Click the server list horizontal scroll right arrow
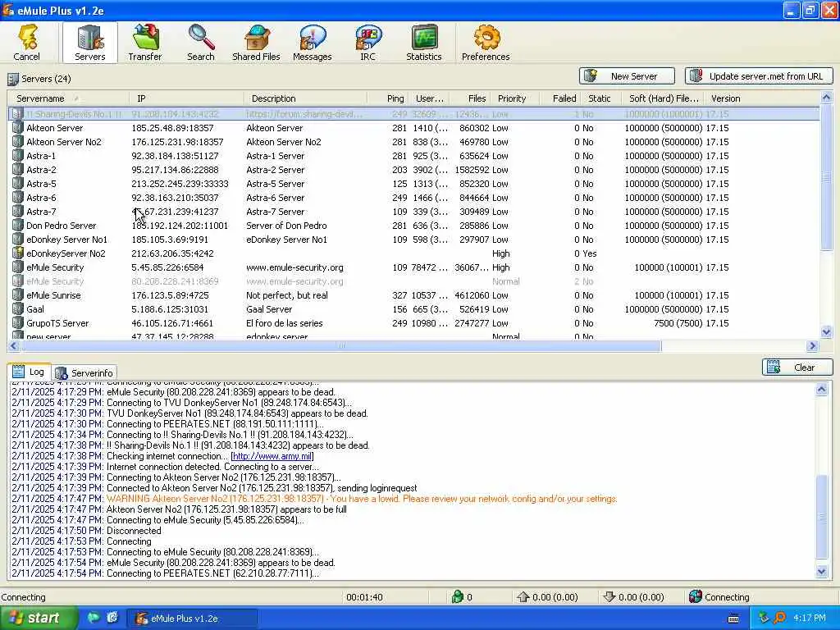The height and width of the screenshot is (630, 840). coord(813,346)
